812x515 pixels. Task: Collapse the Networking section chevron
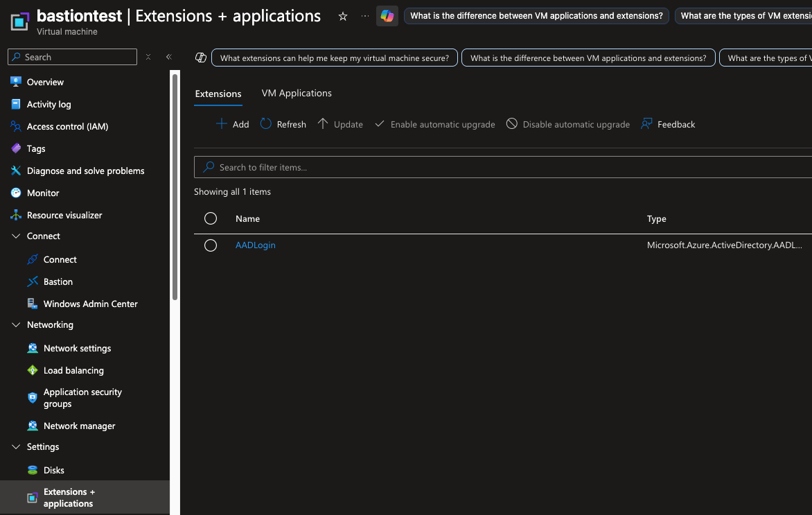(16, 325)
